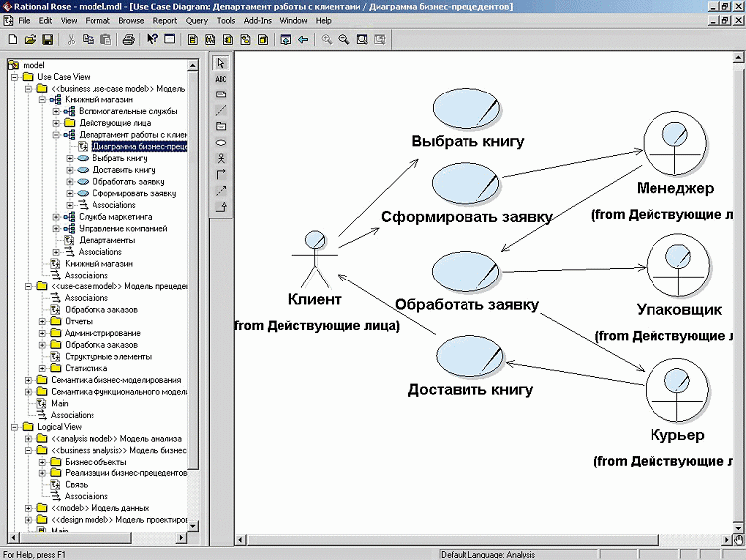Image resolution: width=746 pixels, height=560 pixels.
Task: Select the Связь diagram in the tree
Action: click(77, 484)
